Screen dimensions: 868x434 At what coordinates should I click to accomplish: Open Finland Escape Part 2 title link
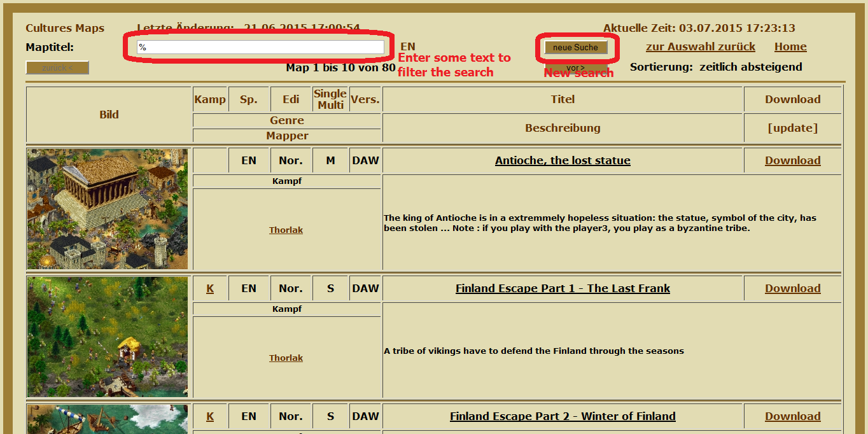[x=563, y=416]
